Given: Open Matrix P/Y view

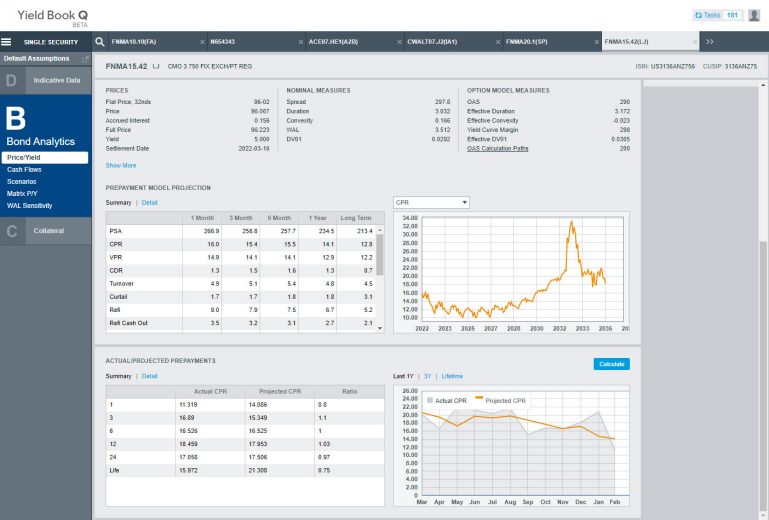Looking at the screenshot, I should click(x=22, y=194).
